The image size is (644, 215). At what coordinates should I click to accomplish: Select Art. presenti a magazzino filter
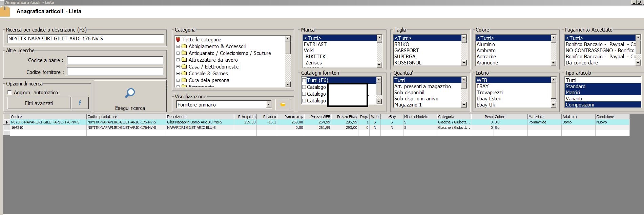coord(427,86)
